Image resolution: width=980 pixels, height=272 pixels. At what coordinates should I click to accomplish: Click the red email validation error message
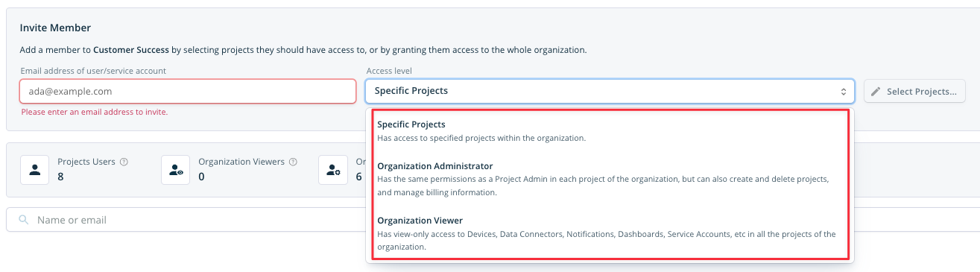click(95, 113)
